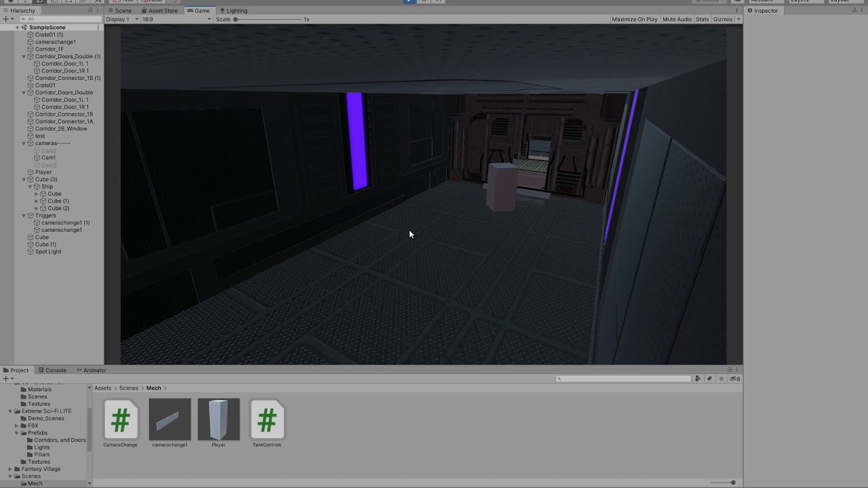Viewport: 868px width, 488px height.
Task: Click the Project panel create plus button
Action: point(6,379)
